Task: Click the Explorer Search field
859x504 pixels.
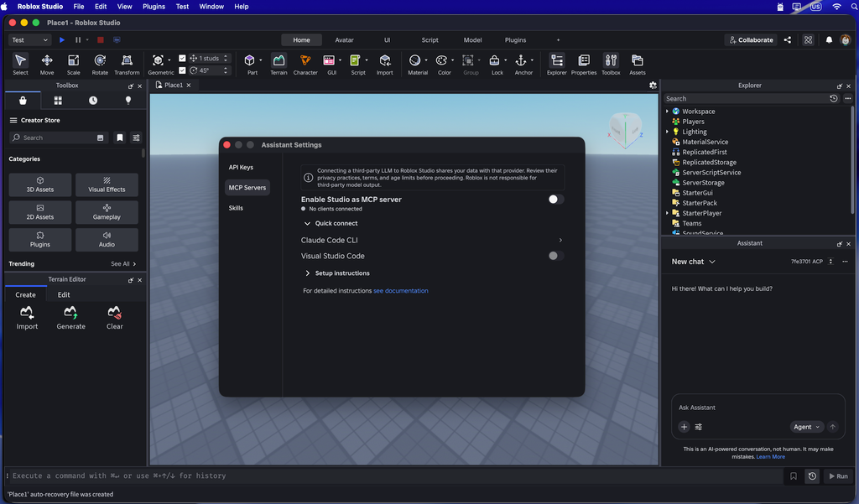Action: coord(745,99)
